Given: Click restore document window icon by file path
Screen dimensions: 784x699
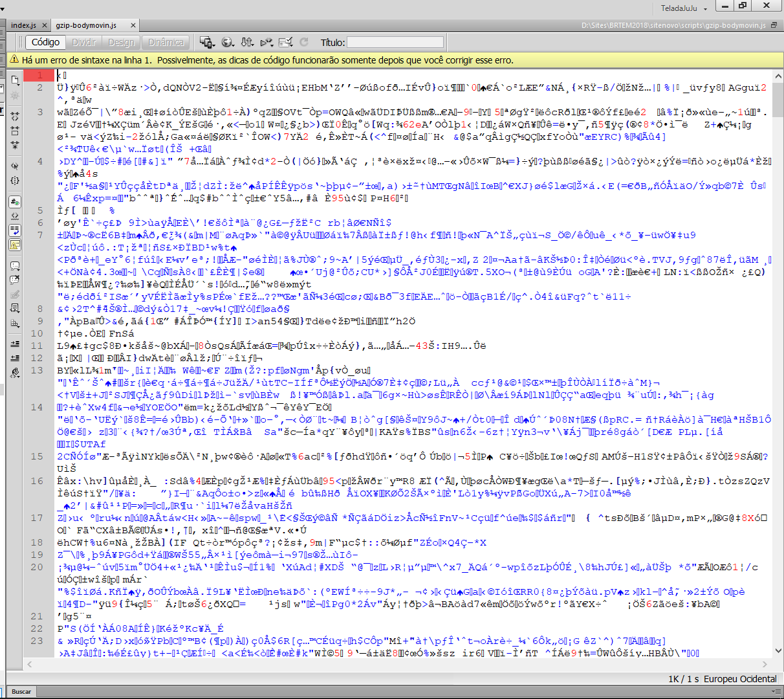Looking at the screenshot, I should click(x=774, y=25).
